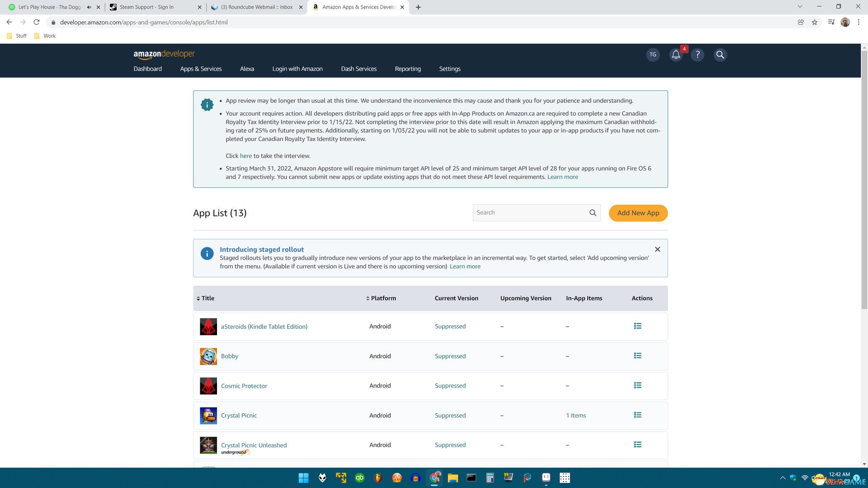Open actions menu for Bobby app

click(637, 356)
